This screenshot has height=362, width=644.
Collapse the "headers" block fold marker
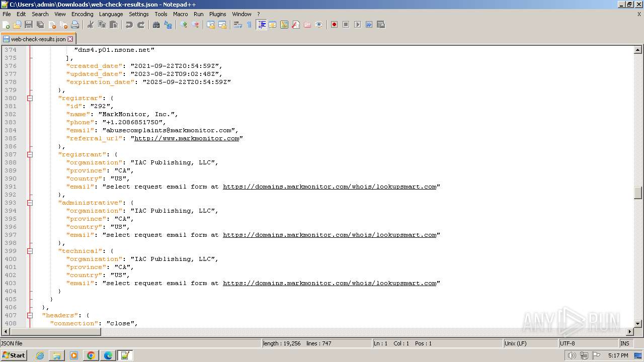30,315
